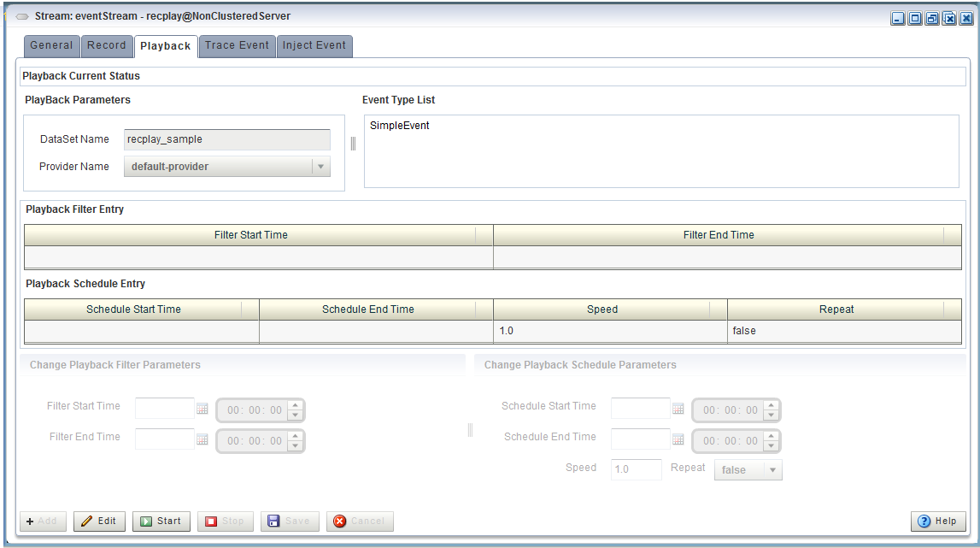Click the Speed input field
The height and width of the screenshot is (548, 980).
pyautogui.click(x=636, y=469)
